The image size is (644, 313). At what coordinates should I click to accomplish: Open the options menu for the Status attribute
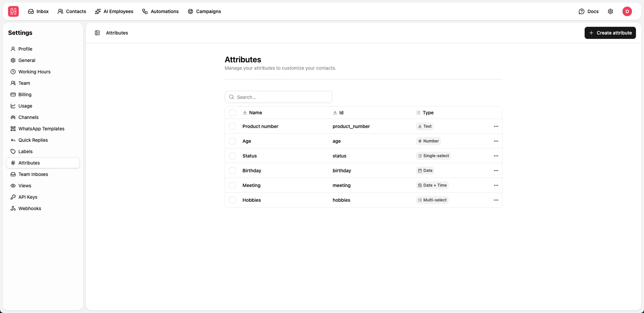[496, 156]
